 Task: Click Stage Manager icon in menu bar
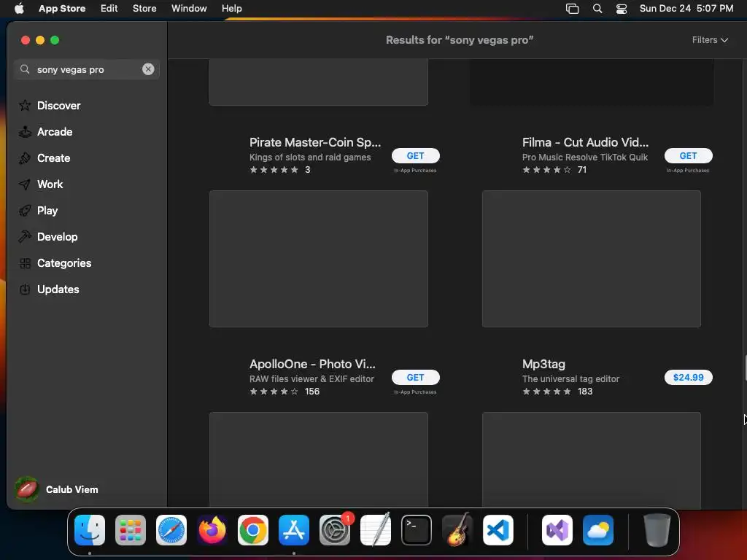click(x=572, y=9)
